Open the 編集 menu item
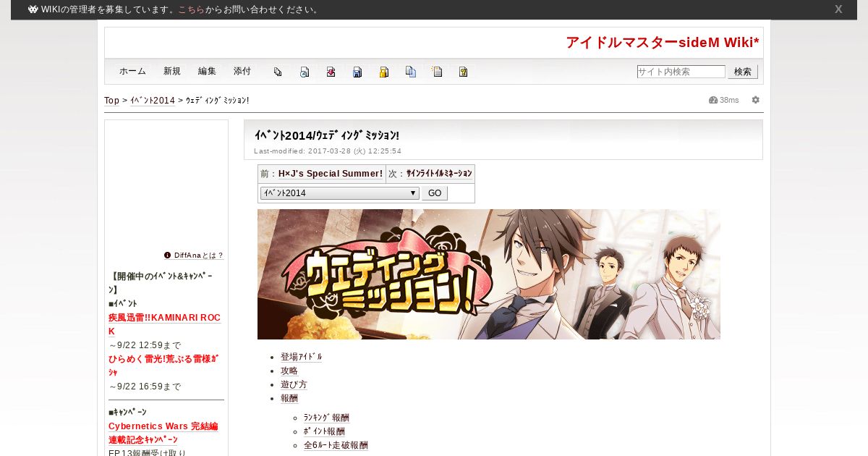This screenshot has height=456, width=868. [207, 71]
